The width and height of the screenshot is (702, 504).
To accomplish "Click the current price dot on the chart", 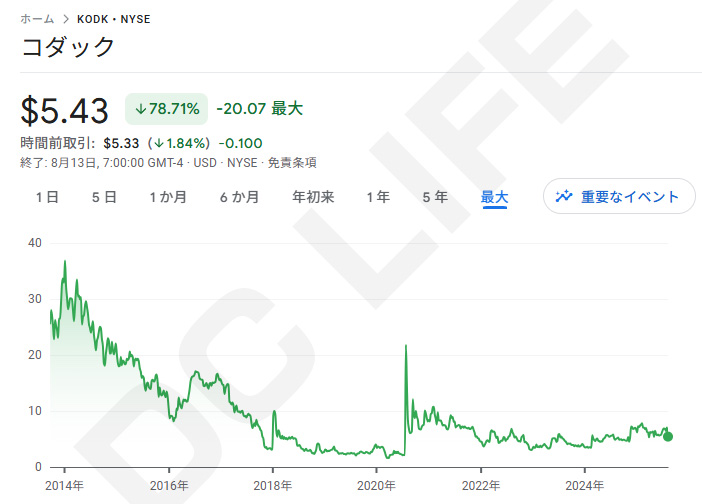I will click(x=668, y=436).
